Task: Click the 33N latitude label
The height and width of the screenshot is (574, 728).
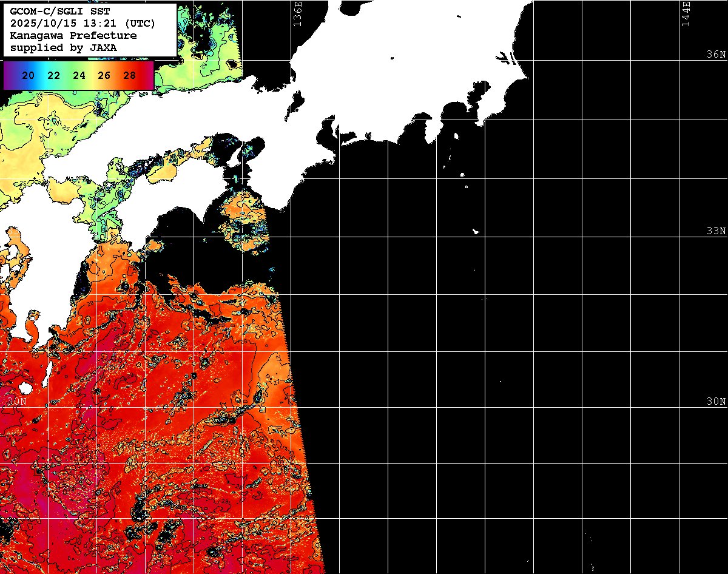Action: (716, 231)
